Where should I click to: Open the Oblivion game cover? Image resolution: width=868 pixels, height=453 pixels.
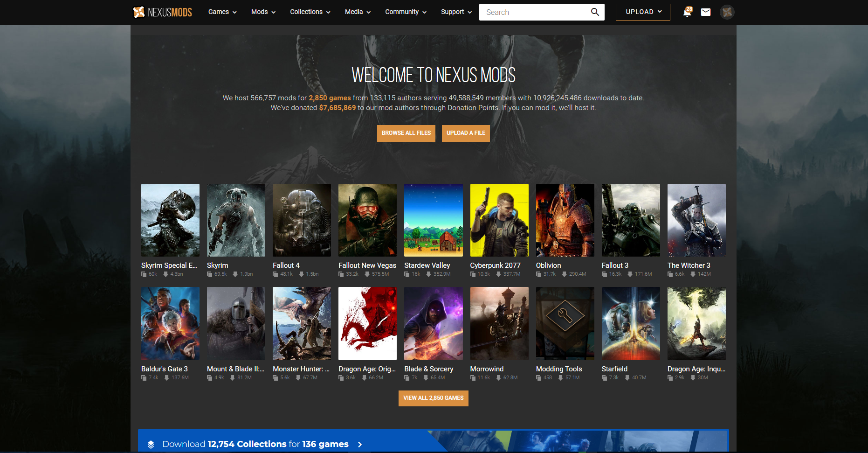tap(565, 220)
